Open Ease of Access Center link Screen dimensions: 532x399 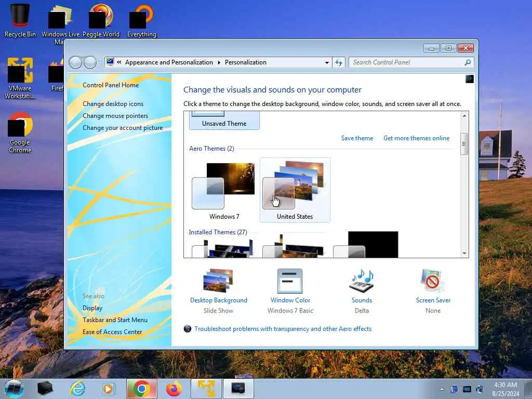(112, 332)
